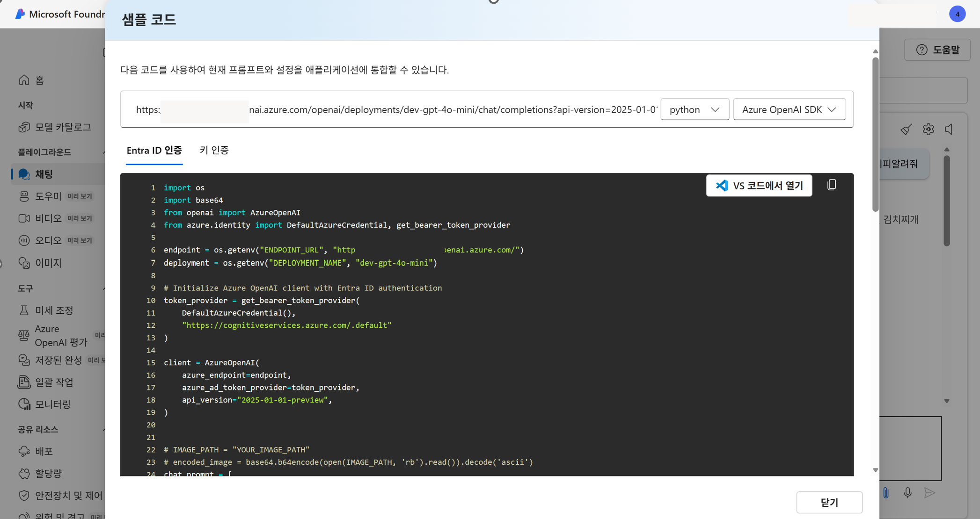Open the 모니터링 icon
980x519 pixels.
pyautogui.click(x=24, y=404)
